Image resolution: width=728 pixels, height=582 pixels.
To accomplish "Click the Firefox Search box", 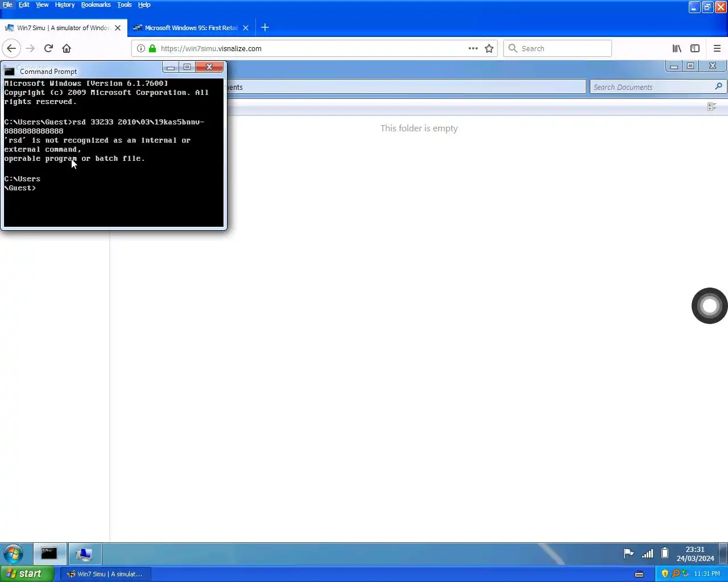I will [557, 48].
